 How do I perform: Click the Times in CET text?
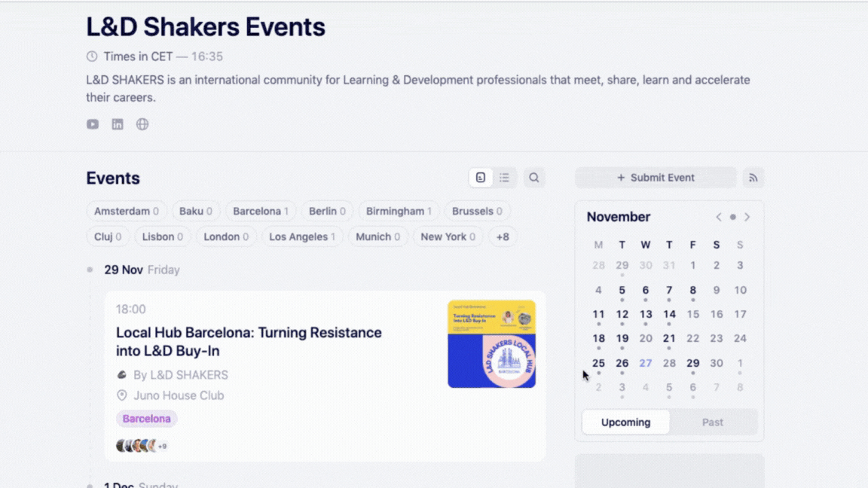click(x=138, y=56)
